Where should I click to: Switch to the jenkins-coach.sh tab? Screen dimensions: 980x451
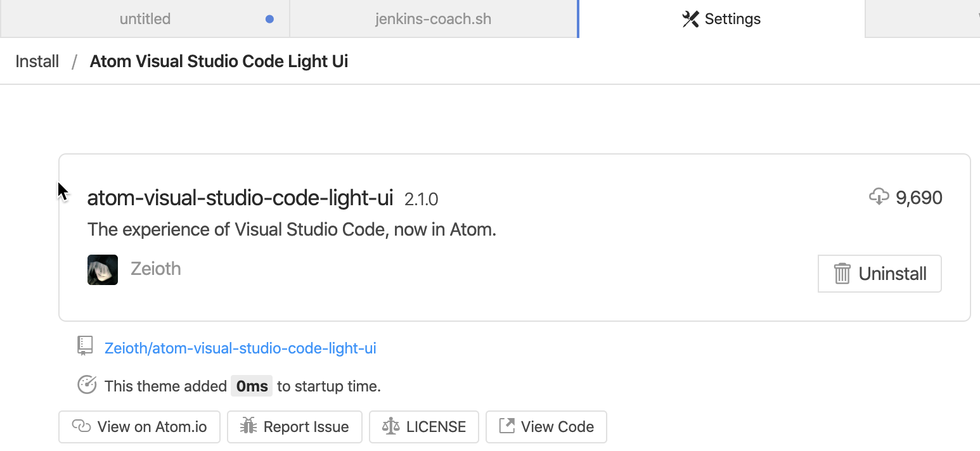434,19
